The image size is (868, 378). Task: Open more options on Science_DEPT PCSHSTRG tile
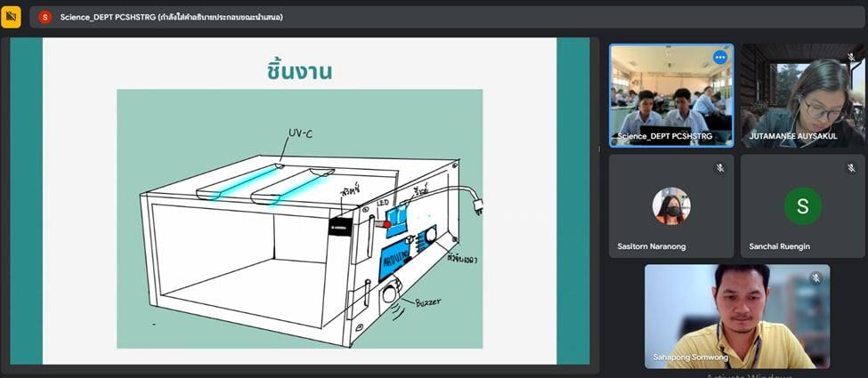click(719, 58)
